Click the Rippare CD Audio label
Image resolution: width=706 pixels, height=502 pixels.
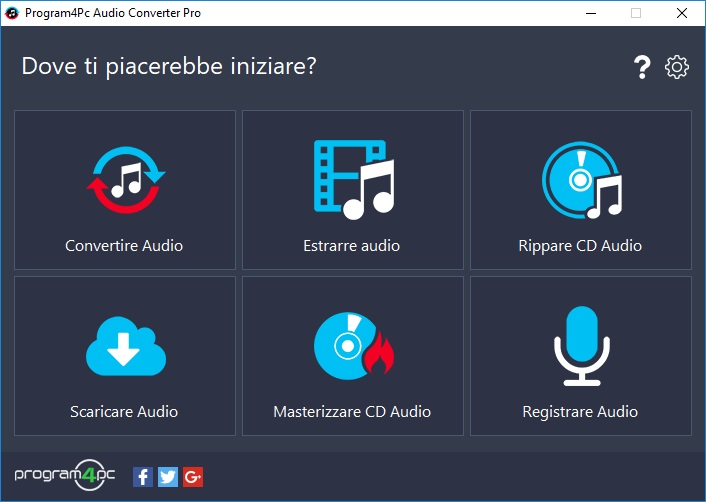pyautogui.click(x=580, y=246)
